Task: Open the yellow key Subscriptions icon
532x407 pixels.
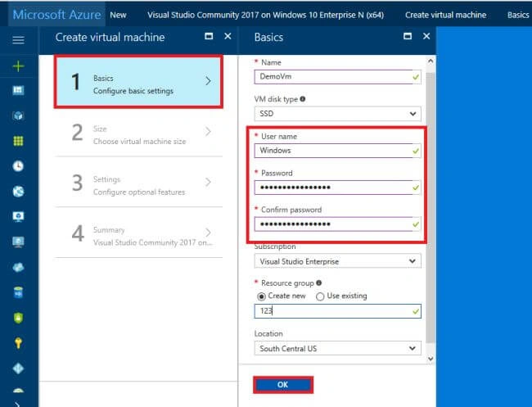Action: point(18,343)
